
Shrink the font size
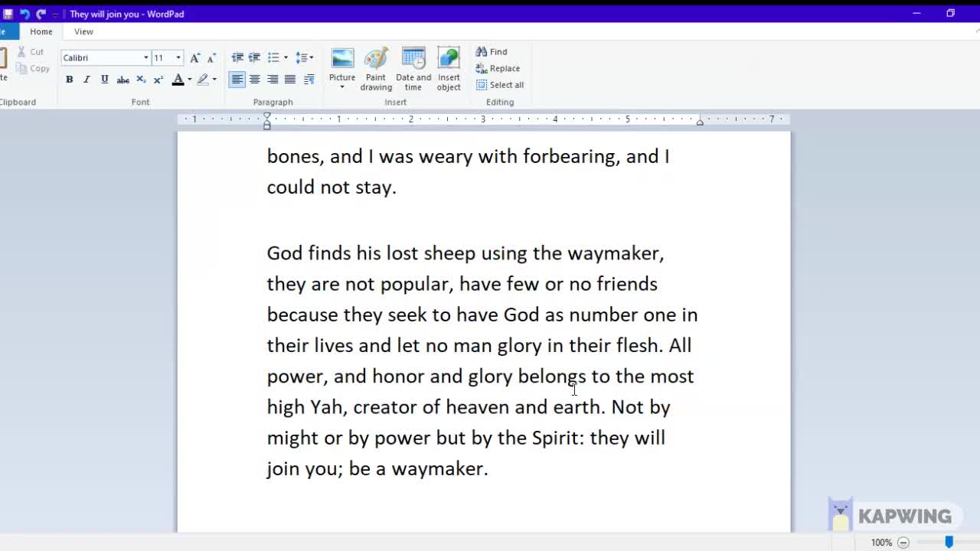point(211,57)
